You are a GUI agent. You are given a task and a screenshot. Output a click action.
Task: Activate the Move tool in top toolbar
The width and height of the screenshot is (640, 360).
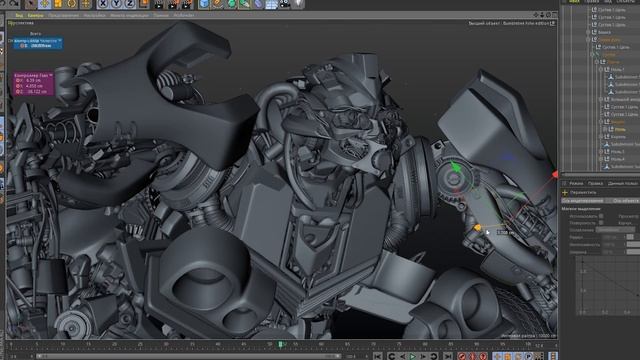coord(44,4)
